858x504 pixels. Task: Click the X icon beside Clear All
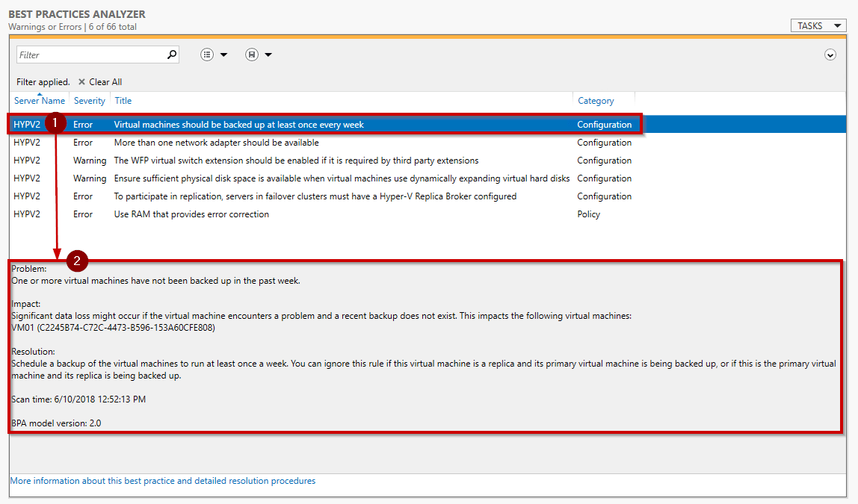click(x=81, y=82)
